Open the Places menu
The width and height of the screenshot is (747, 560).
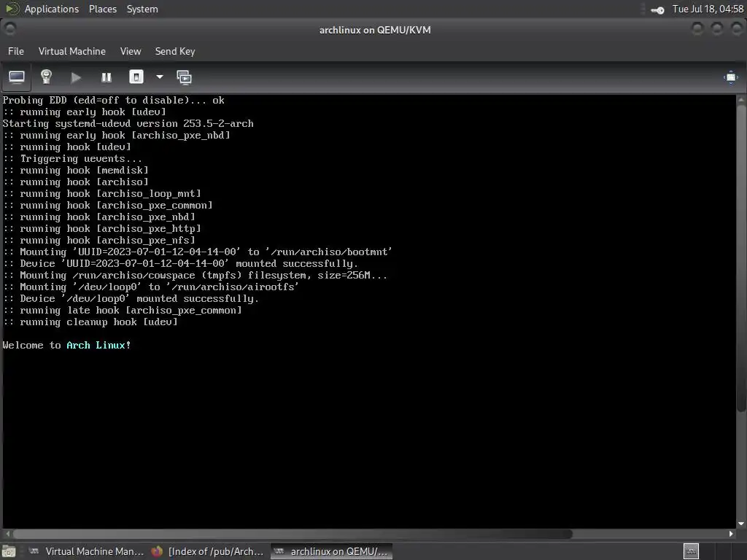point(103,9)
